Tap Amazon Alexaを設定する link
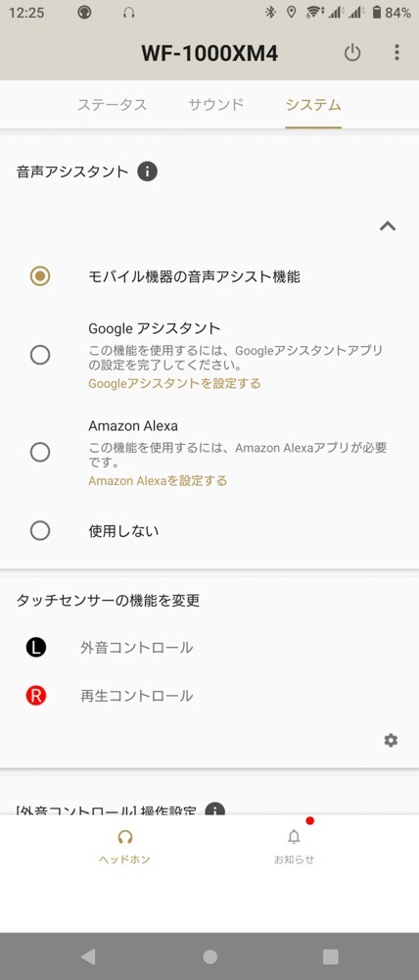Image resolution: width=419 pixels, height=980 pixels. 158,480
